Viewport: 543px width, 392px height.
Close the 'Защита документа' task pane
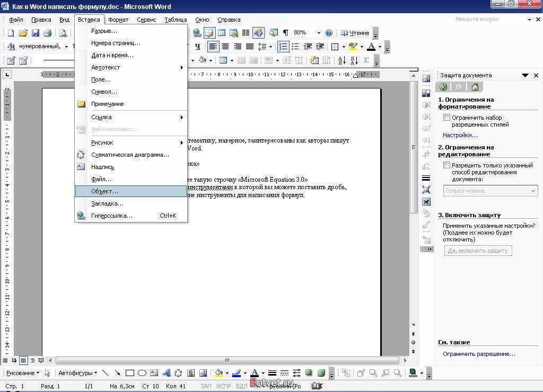tap(536, 75)
